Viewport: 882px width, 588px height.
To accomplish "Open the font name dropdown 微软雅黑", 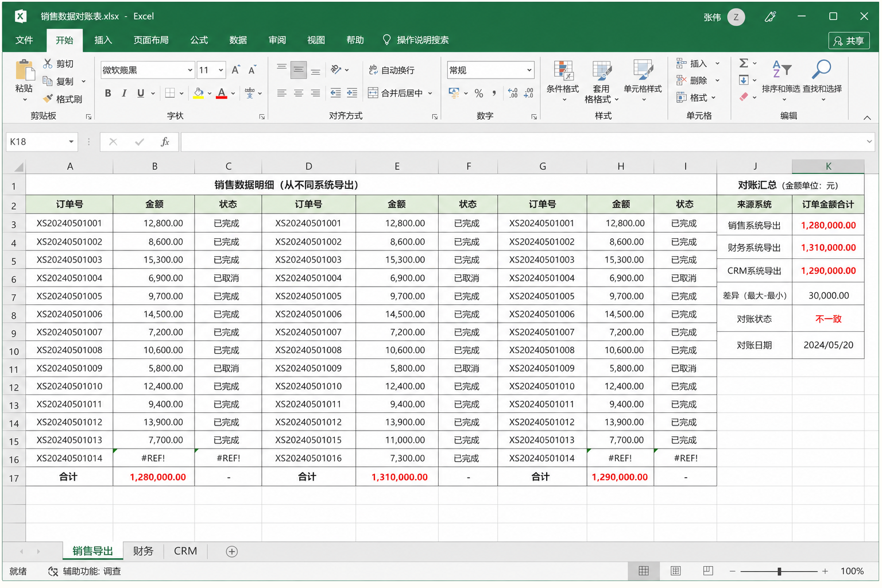I will pyautogui.click(x=190, y=70).
